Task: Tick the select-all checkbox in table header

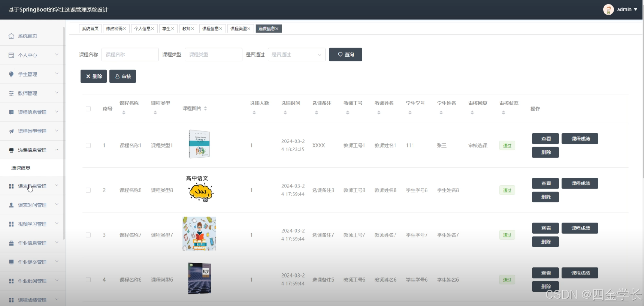Action: click(88, 109)
